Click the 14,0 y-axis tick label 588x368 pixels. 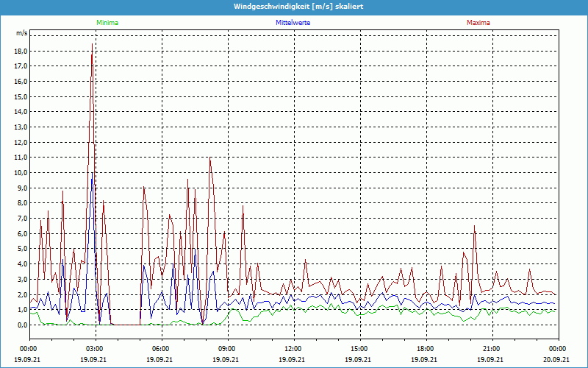(21, 112)
